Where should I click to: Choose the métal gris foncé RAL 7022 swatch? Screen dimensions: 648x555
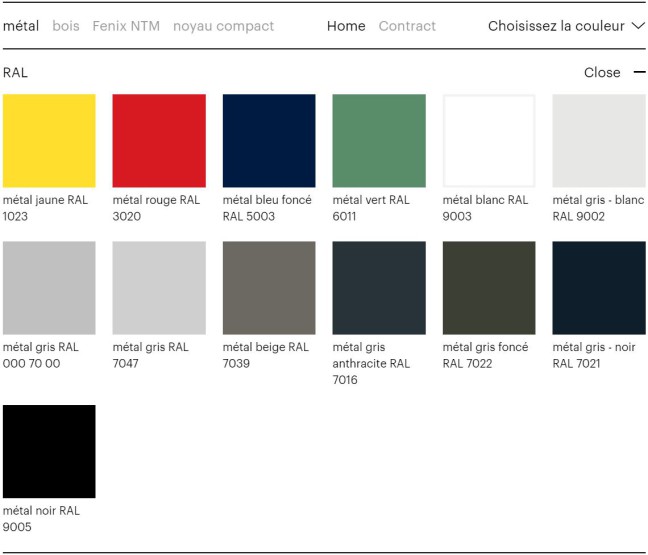(489, 288)
